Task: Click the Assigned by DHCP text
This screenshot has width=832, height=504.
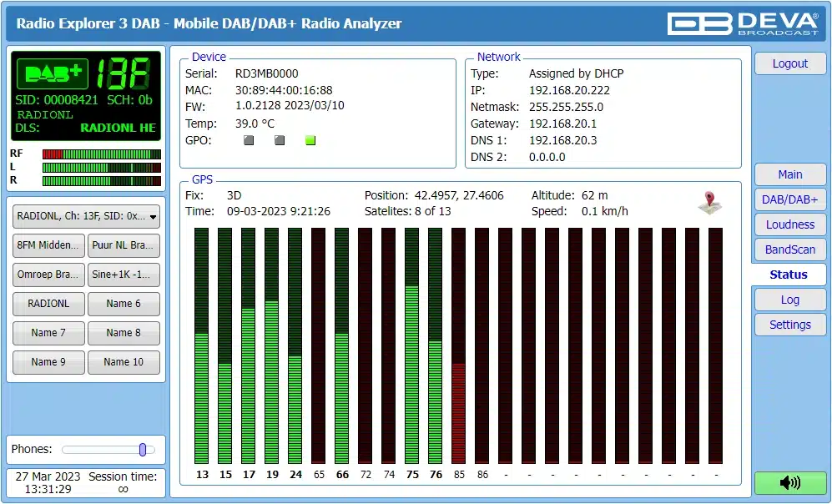Action: coord(577,73)
